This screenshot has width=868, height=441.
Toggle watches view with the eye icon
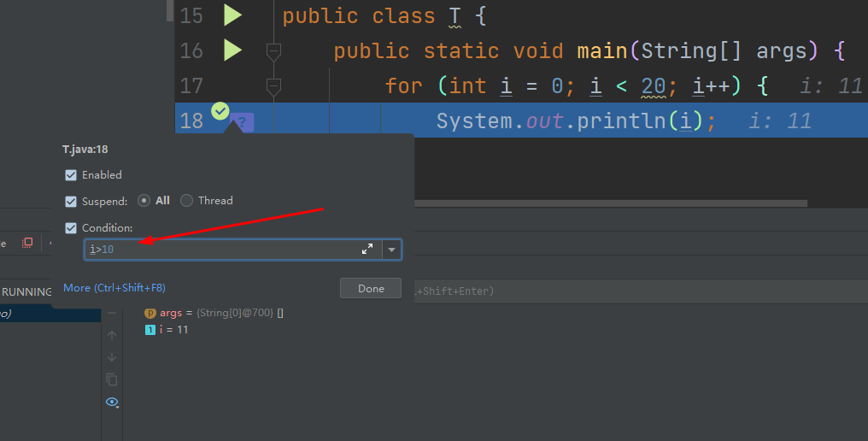point(113,403)
